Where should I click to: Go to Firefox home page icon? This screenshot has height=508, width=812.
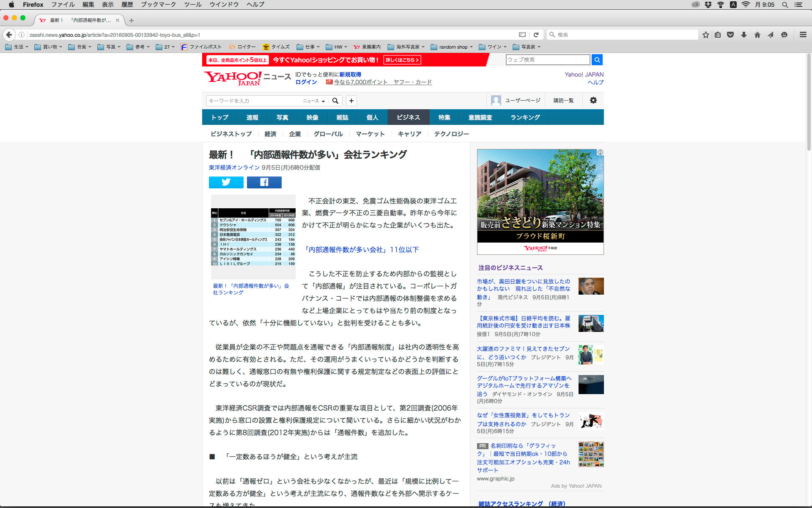coord(757,35)
